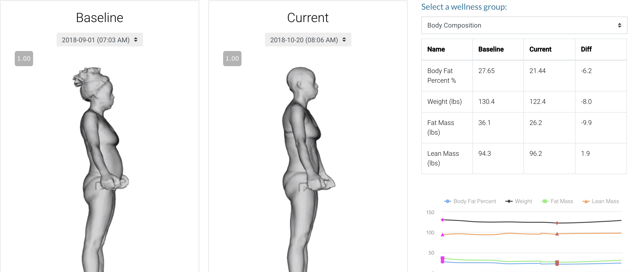The height and width of the screenshot is (272, 644).
Task: Open the Baseline scan date dropdown
Action: (x=100, y=40)
